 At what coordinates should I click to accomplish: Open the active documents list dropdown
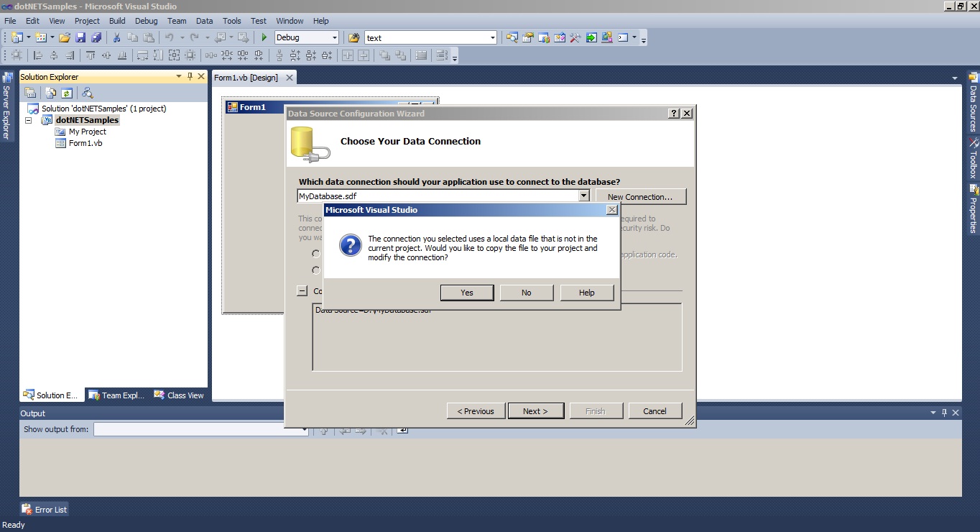tap(955, 78)
